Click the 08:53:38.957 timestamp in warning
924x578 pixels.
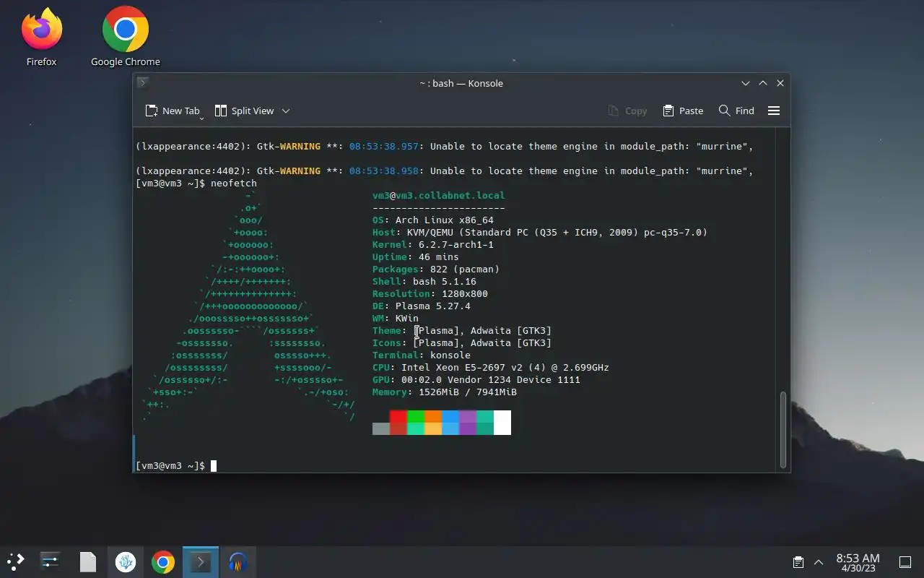coord(384,147)
